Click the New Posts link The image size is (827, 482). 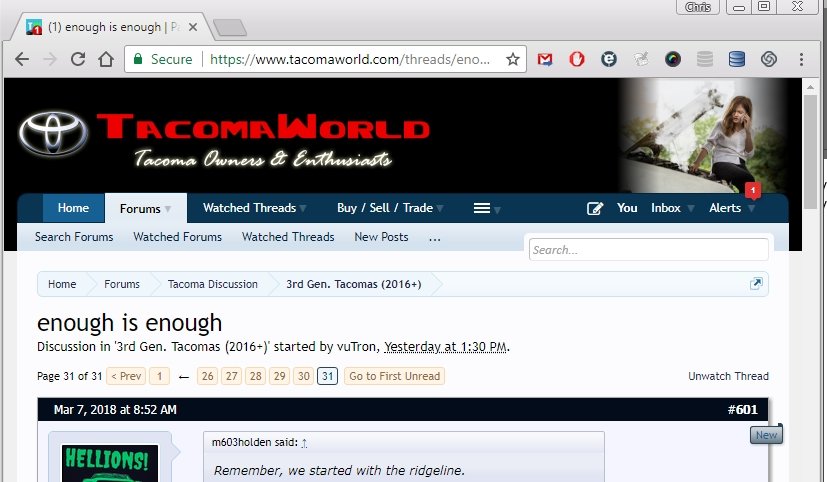(381, 237)
